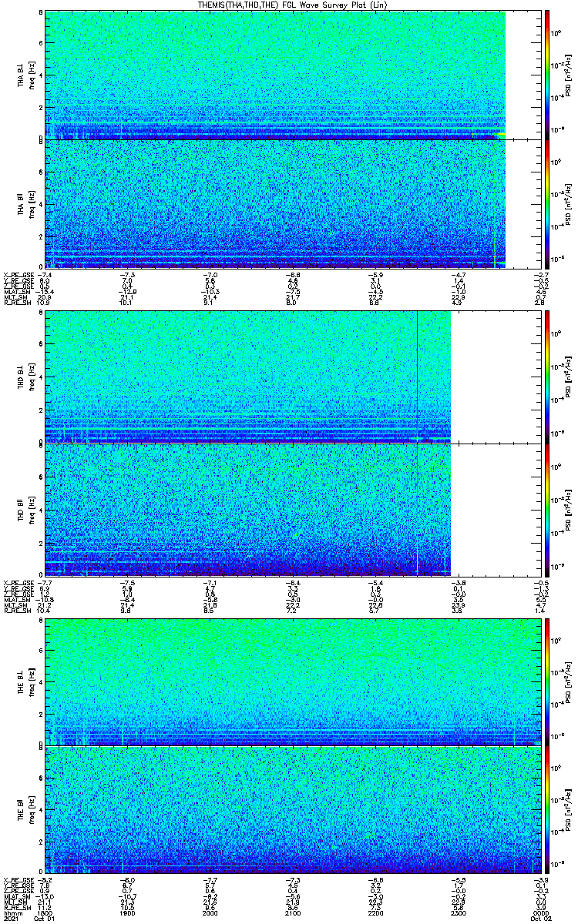Click the PSD color bar beside THA B∥

pyautogui.click(x=547, y=203)
